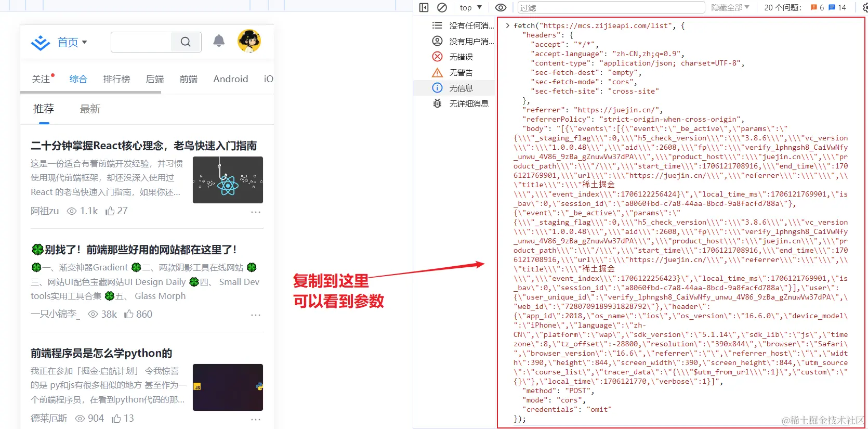
Task: Click the "method": "POST" line
Action: (x=558, y=391)
